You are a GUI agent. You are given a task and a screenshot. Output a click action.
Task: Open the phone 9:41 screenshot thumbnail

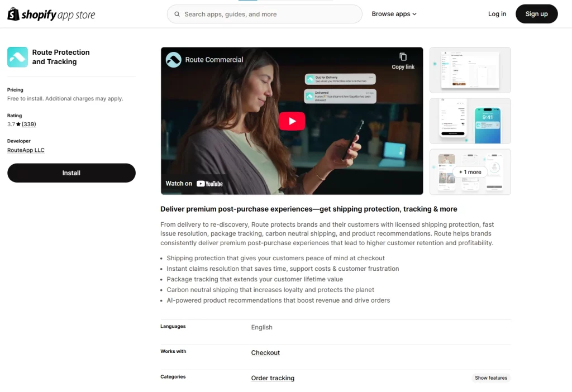[470, 121]
